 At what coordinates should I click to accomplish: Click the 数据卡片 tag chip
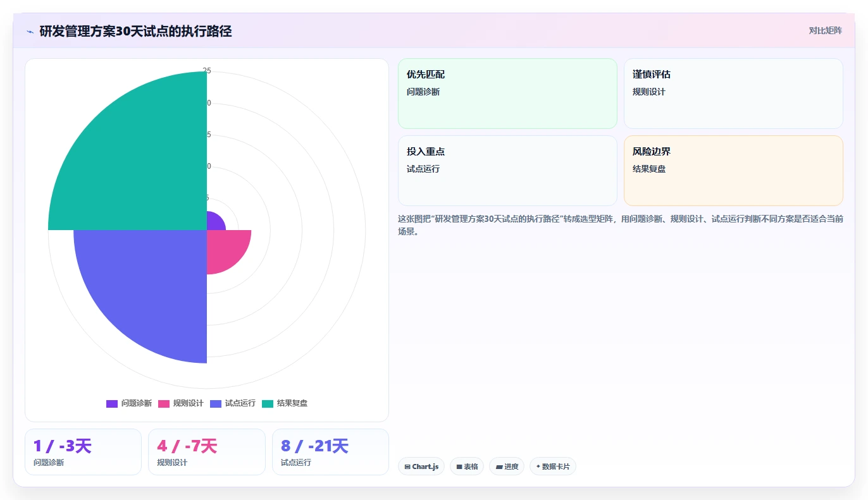(x=553, y=466)
